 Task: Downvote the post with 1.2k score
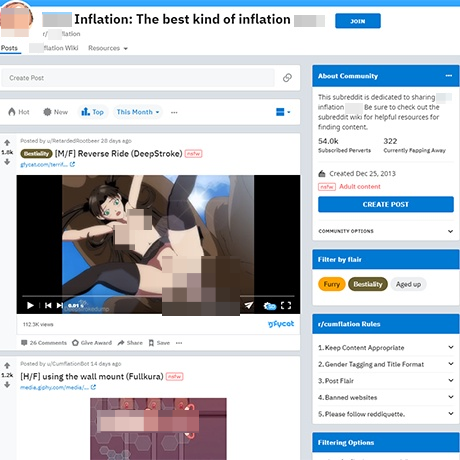[7, 384]
